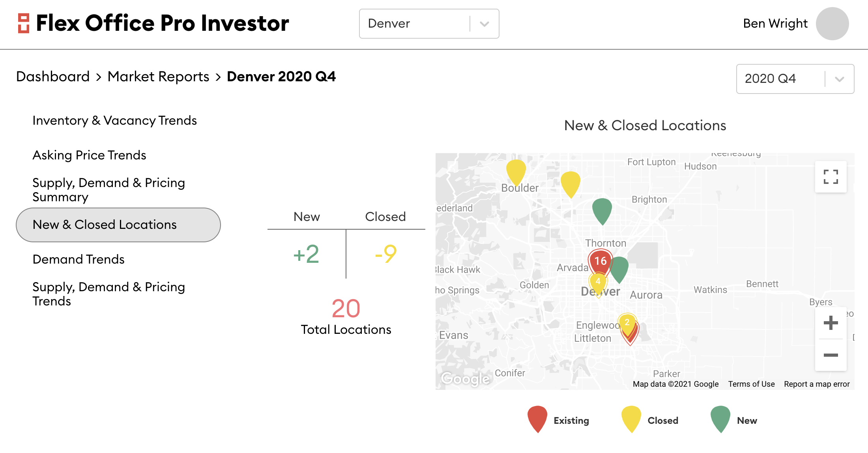868x453 pixels.
Task: Click the green new marker near Brighton
Action: [x=602, y=210]
